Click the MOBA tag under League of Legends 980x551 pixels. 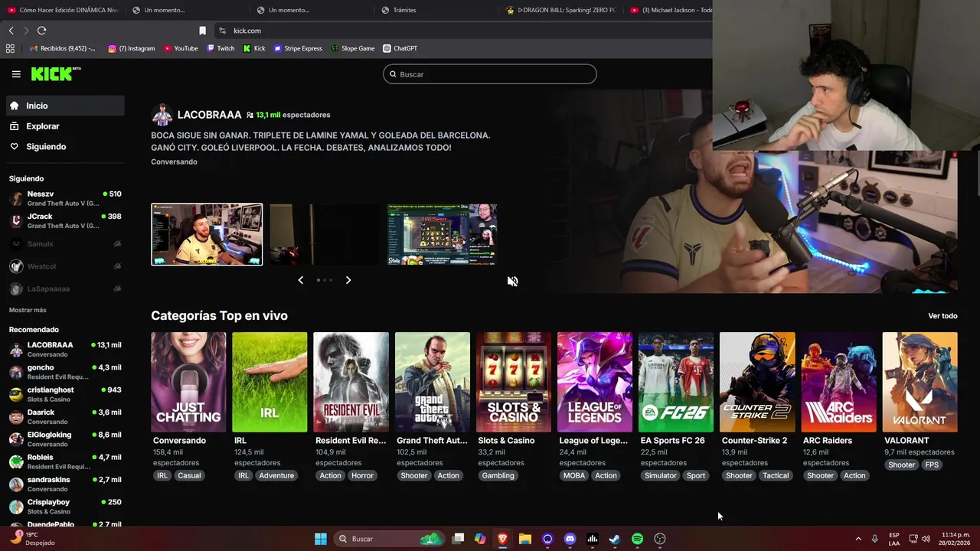tap(573, 475)
